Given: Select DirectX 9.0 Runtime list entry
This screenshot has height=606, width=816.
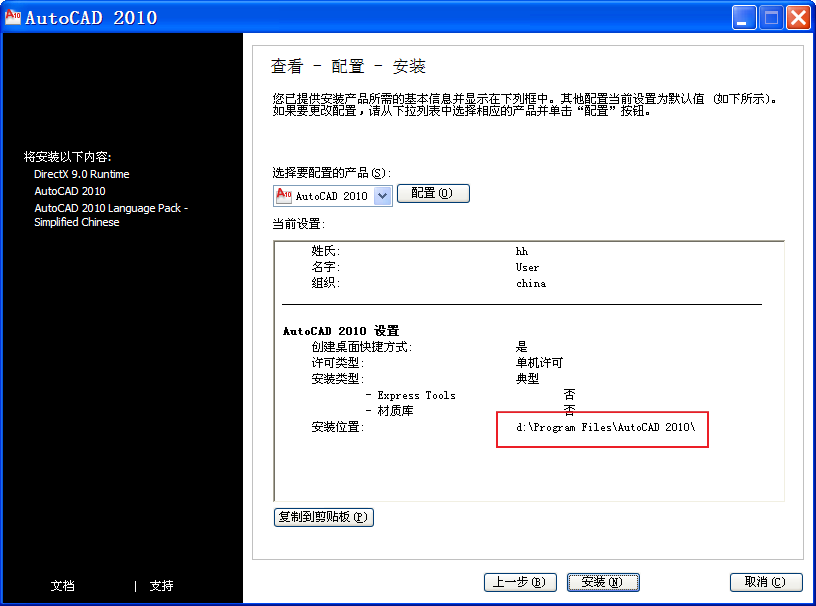Looking at the screenshot, I should pyautogui.click(x=82, y=174).
